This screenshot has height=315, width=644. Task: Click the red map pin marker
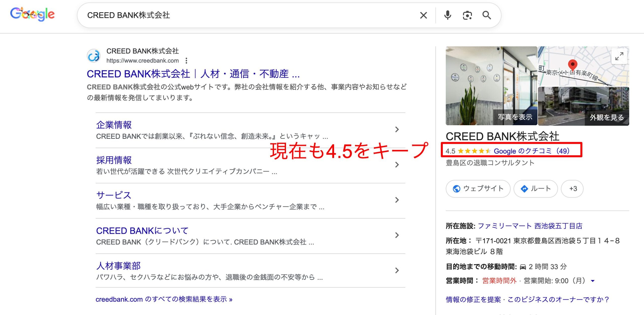[x=573, y=65]
